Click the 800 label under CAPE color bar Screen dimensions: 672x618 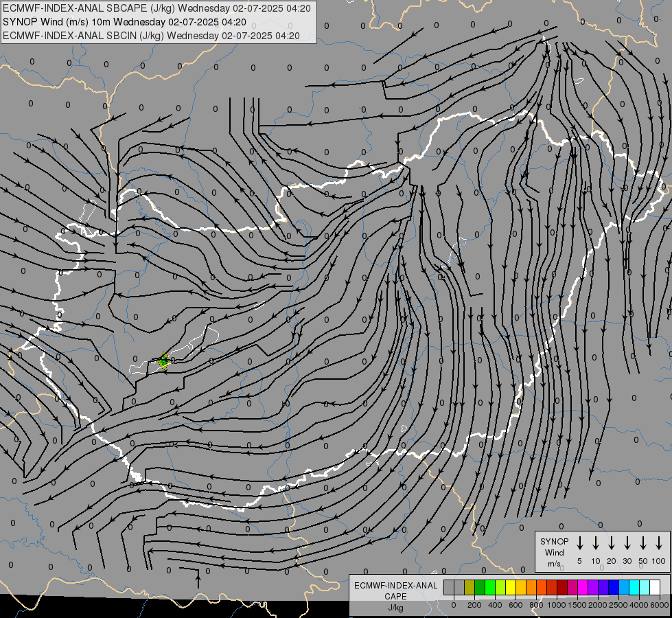pyautogui.click(x=536, y=605)
